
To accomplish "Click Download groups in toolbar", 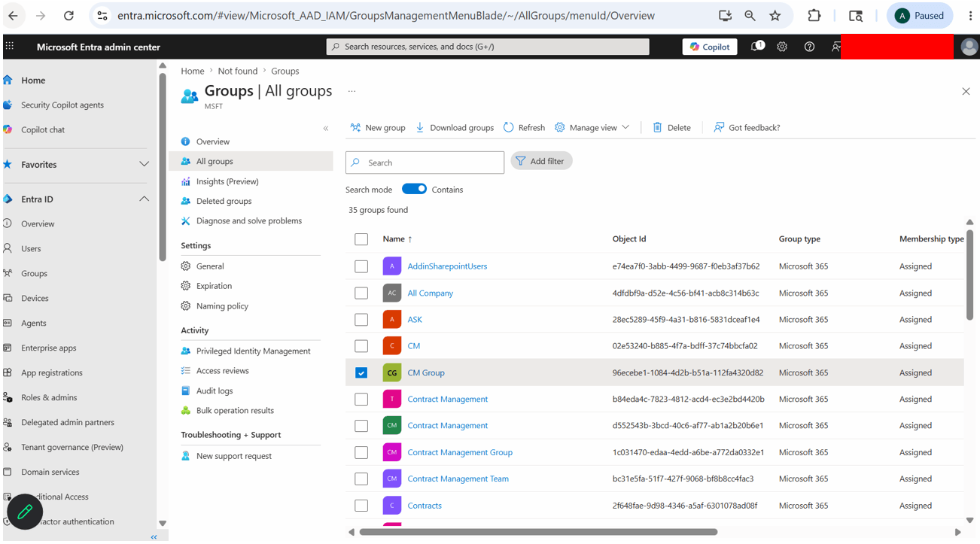I will [x=455, y=128].
